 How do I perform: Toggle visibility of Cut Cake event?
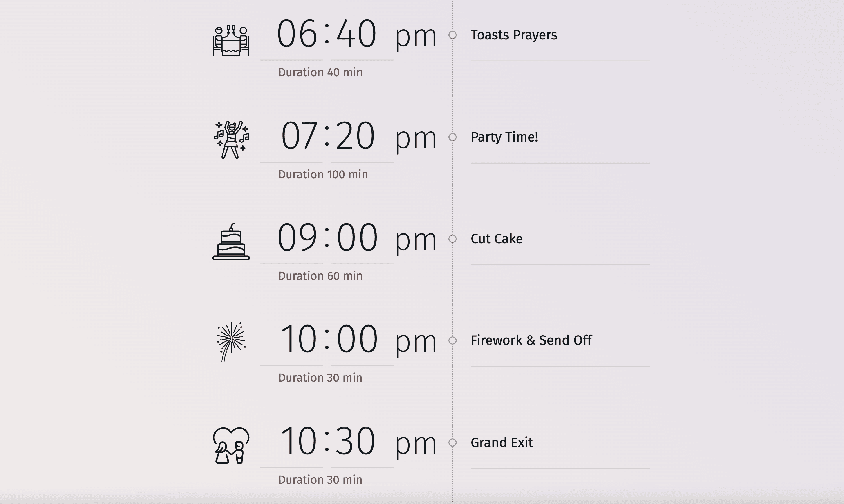453,239
